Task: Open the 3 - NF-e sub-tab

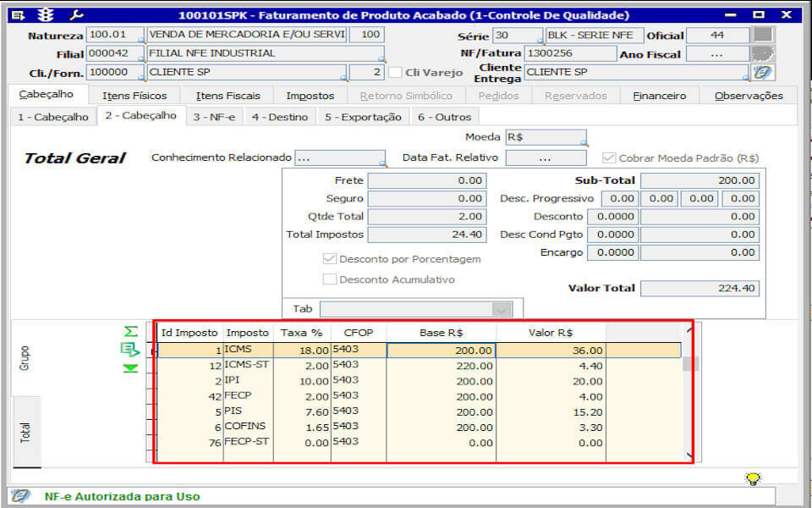Action: click(x=214, y=117)
